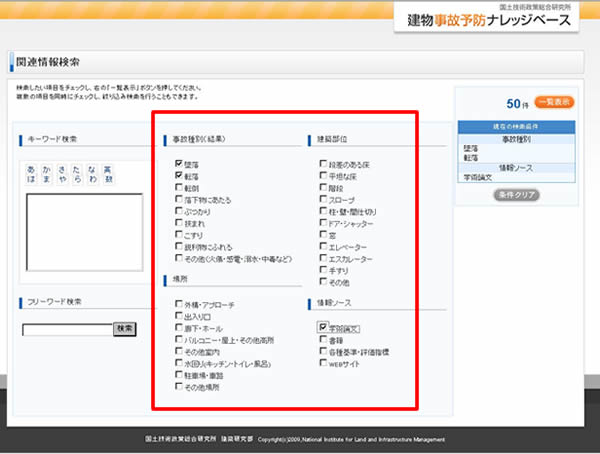The image size is (600, 454).
Task: Click 転落 in current search conditions panel
Action: tap(471, 158)
